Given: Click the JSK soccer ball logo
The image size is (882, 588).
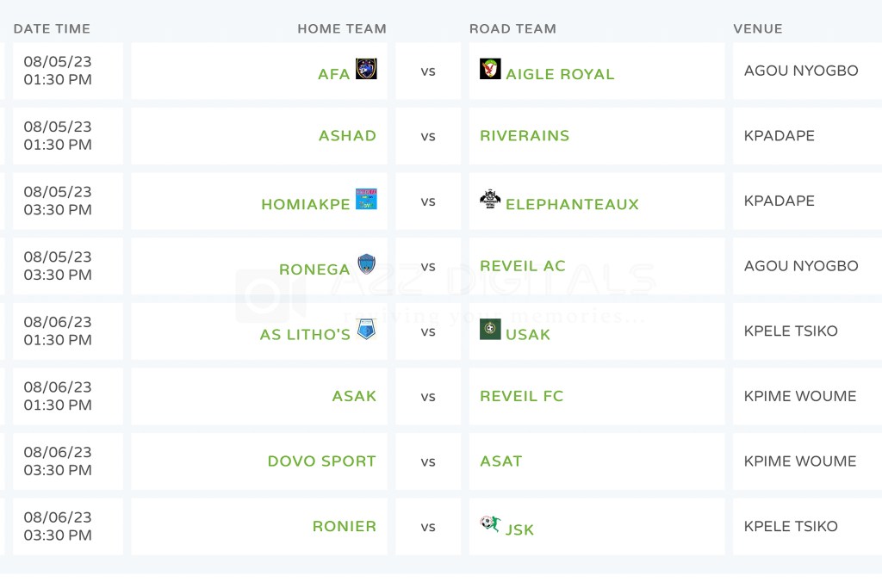Looking at the screenshot, I should coord(490,523).
